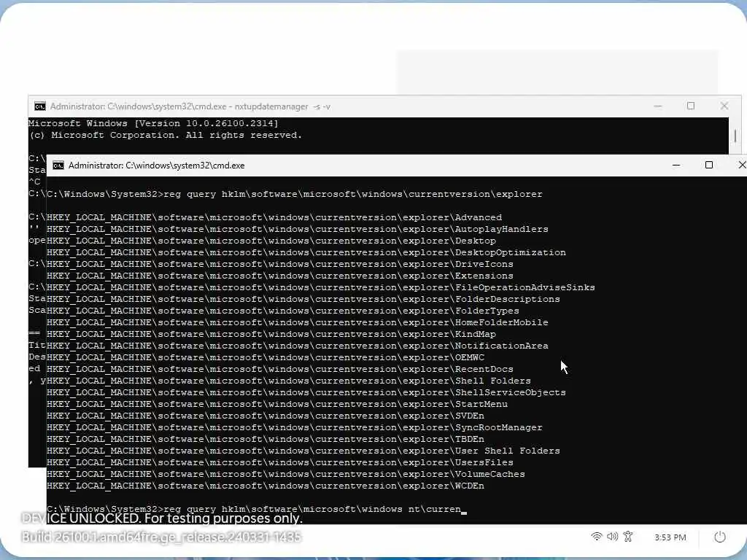The height and width of the screenshot is (560, 747).
Task: Click the registry line ending in 'DriveIcons'
Action: click(279, 264)
